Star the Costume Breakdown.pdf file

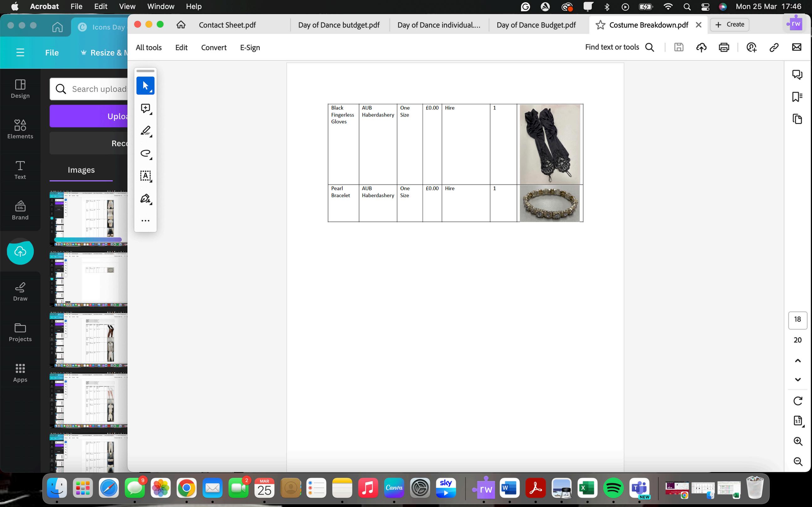coord(600,25)
